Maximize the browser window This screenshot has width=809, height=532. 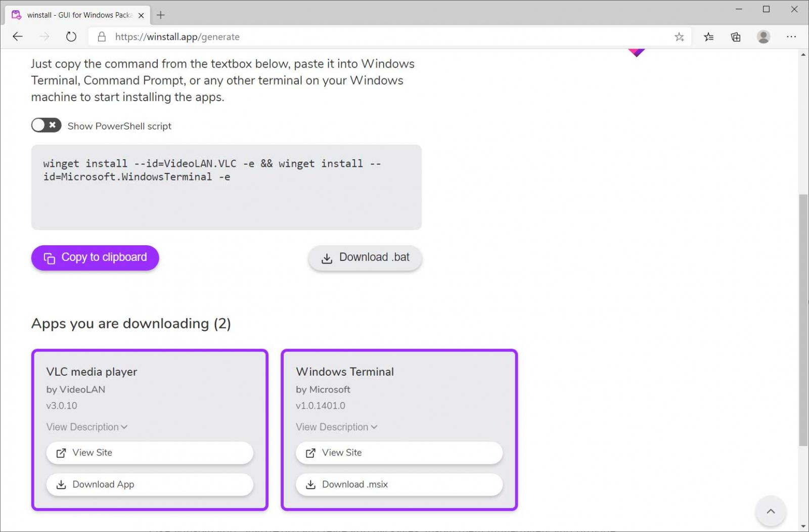tap(766, 9)
